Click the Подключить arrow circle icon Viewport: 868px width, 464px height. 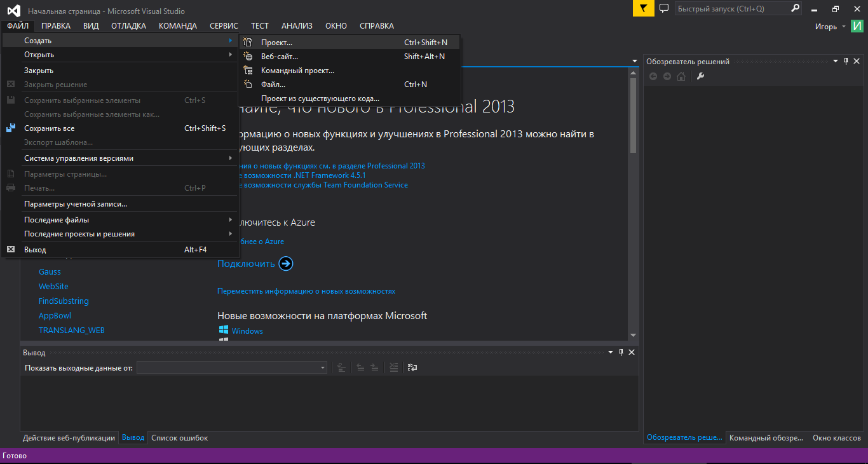(x=286, y=263)
